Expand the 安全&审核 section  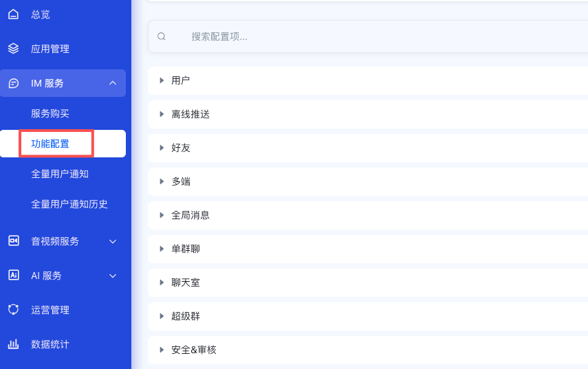193,350
